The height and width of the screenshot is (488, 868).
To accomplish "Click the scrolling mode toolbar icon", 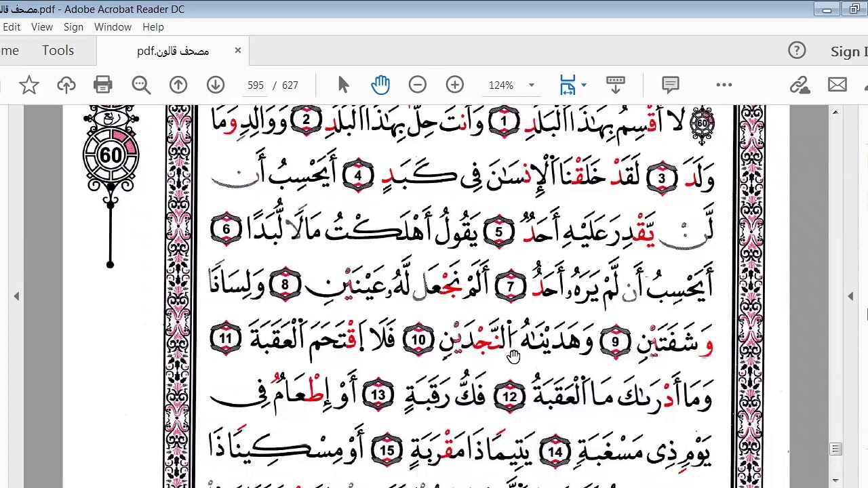I will pyautogui.click(x=616, y=85).
